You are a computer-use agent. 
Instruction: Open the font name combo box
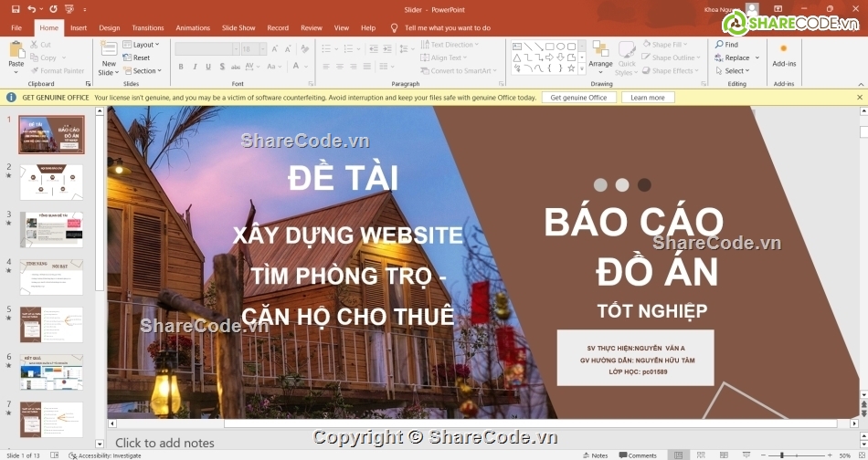pos(207,48)
